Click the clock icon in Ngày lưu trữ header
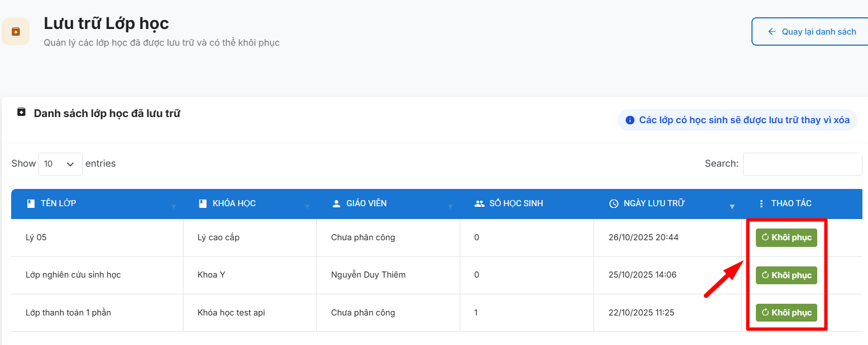 tap(614, 204)
